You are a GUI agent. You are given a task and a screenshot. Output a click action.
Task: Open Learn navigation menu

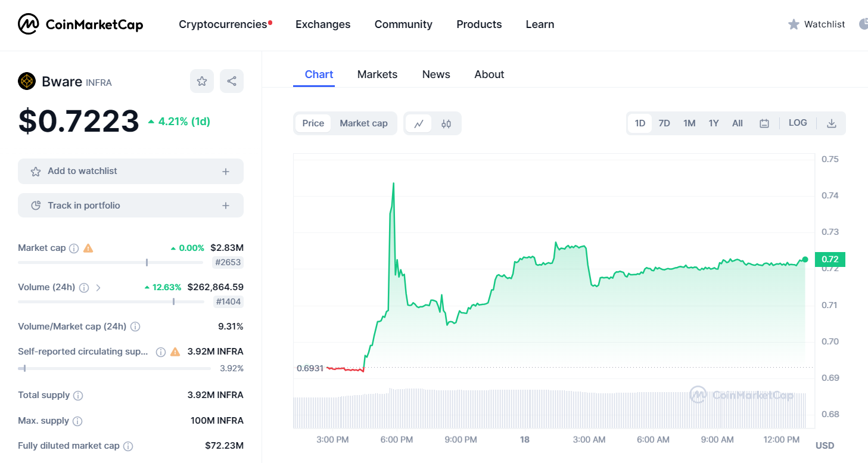tap(540, 24)
